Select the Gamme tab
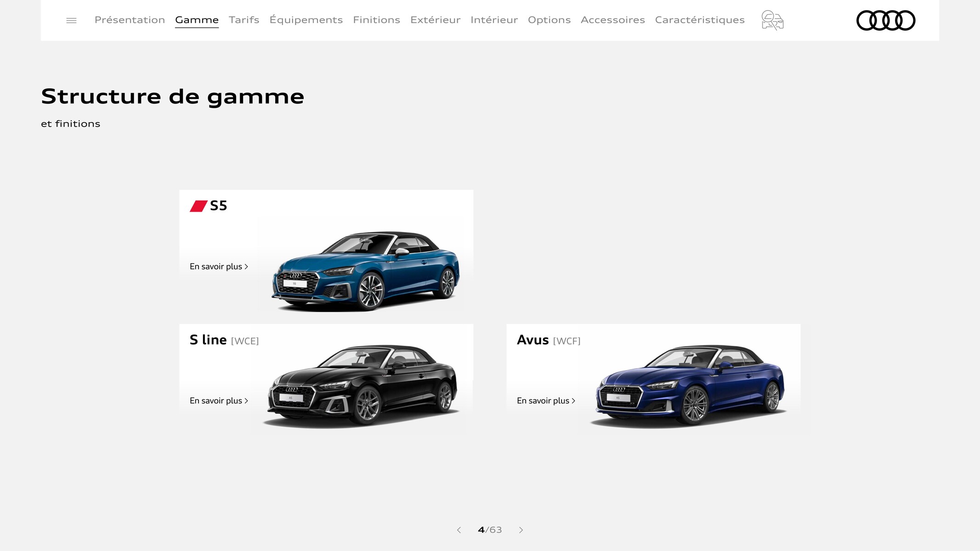Image resolution: width=980 pixels, height=551 pixels. click(197, 20)
